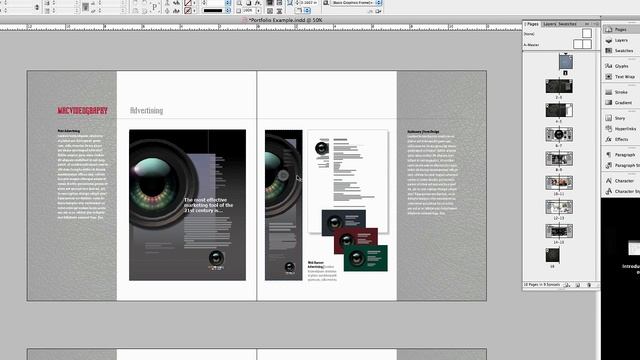Open the Story panel
Image resolution: width=640 pixels, height=360 pixels.
click(620, 118)
